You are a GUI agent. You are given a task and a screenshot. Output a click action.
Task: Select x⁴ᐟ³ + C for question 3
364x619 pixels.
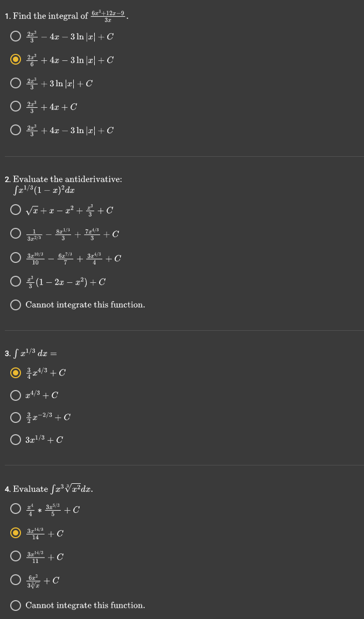[x=15, y=395]
